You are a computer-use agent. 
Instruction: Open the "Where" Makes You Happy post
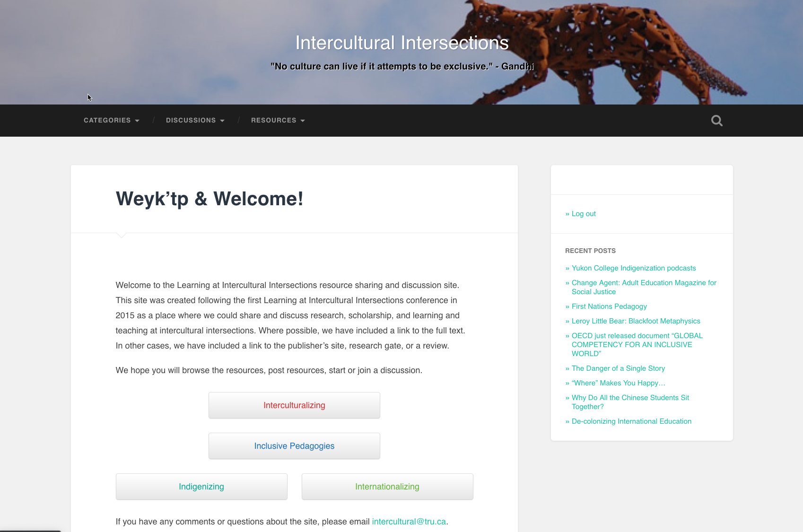pyautogui.click(x=618, y=383)
